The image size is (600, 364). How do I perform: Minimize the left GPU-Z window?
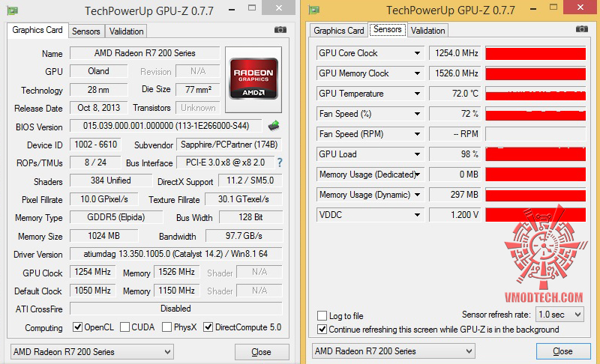coord(232,9)
